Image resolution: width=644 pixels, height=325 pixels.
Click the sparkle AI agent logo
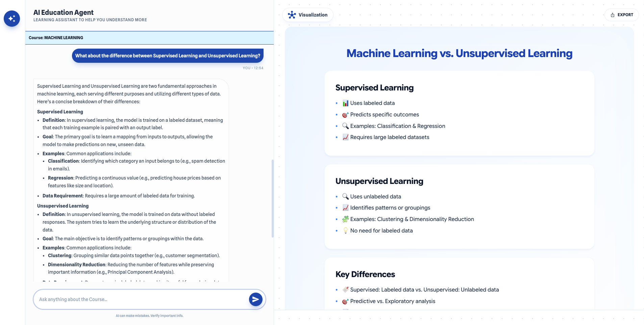pos(12,19)
